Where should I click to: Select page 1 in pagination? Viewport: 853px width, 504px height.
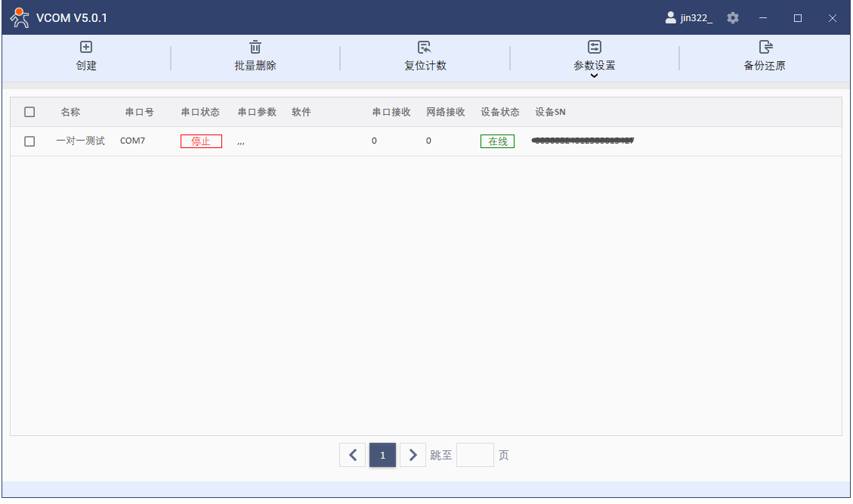382,455
